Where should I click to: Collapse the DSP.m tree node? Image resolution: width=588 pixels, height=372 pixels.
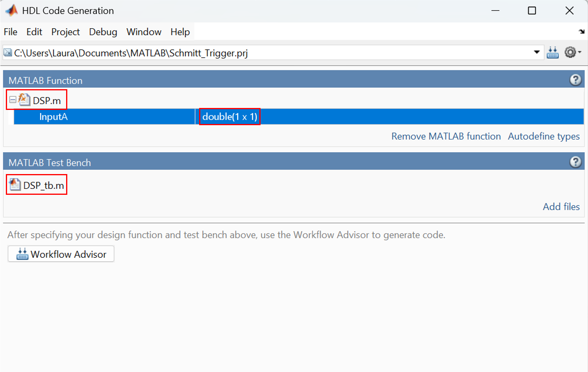click(x=13, y=100)
